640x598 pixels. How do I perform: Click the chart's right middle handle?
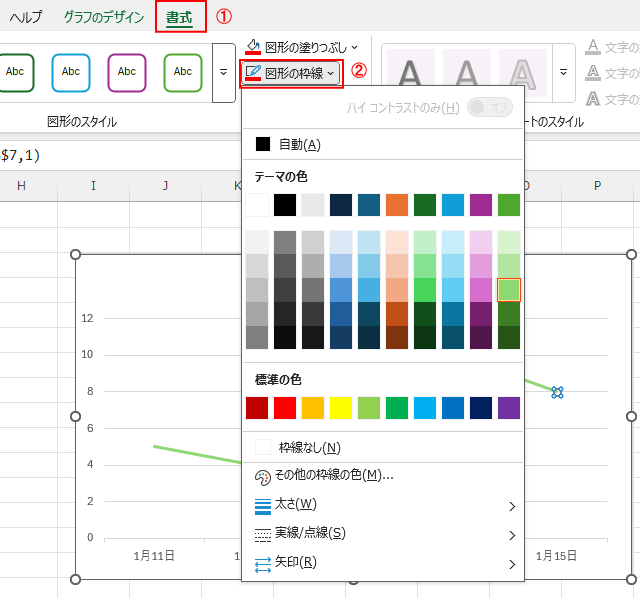pyautogui.click(x=631, y=416)
